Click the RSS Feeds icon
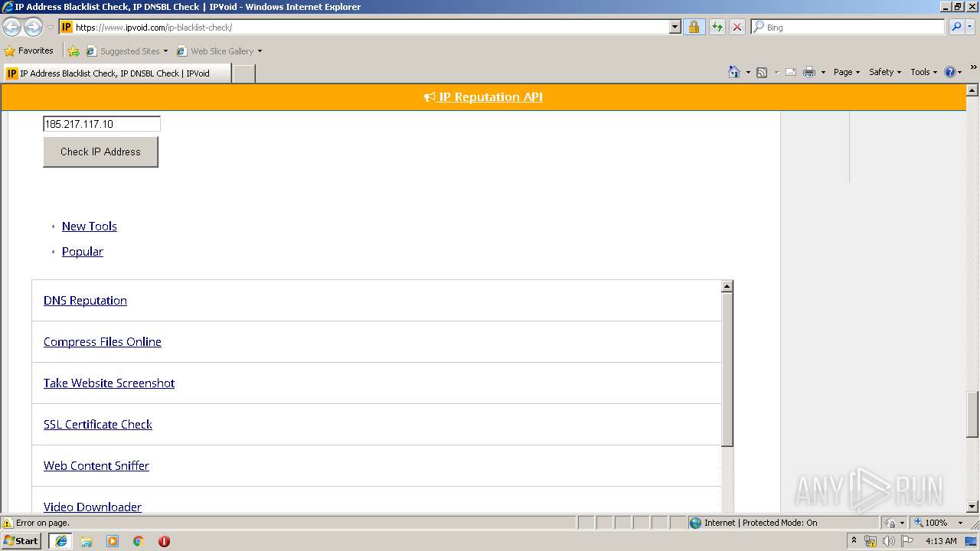The width and height of the screenshot is (980, 551). [x=762, y=72]
